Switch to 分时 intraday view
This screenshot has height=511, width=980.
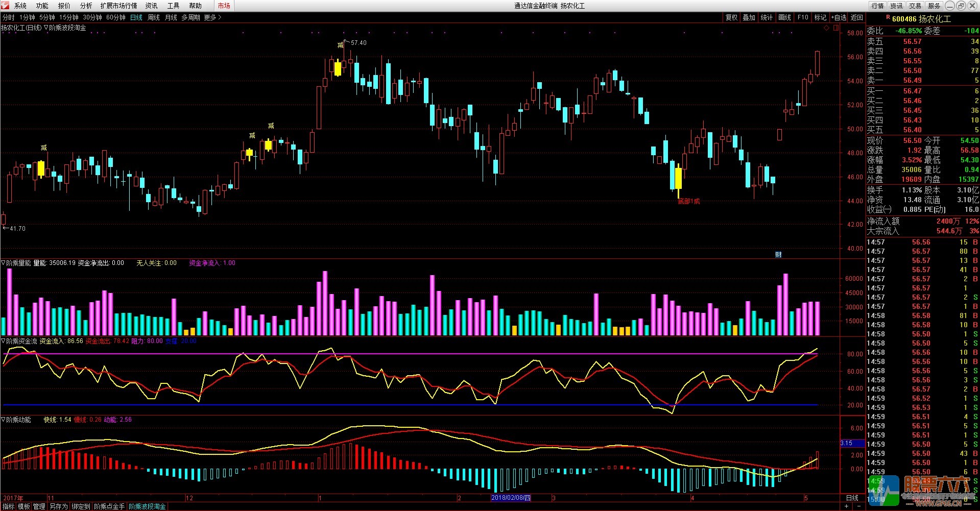[x=9, y=17]
